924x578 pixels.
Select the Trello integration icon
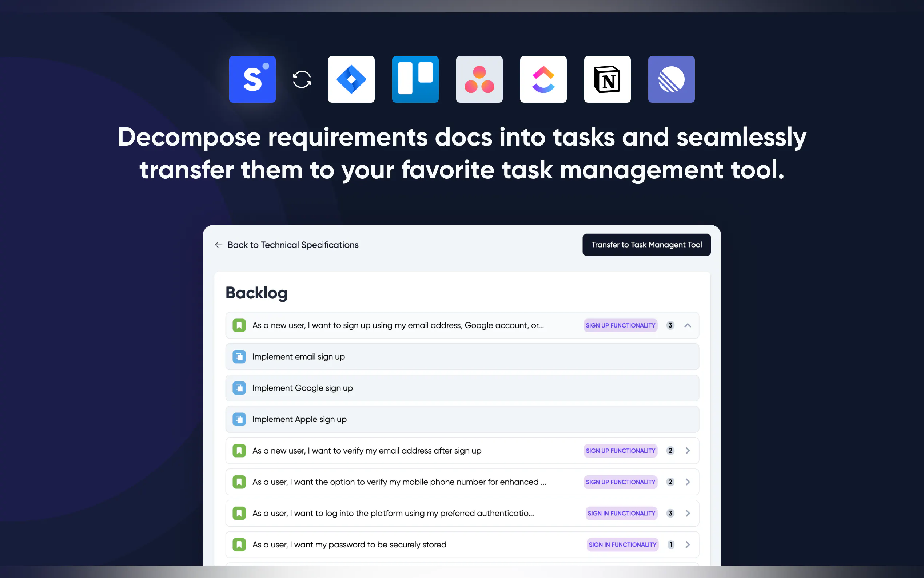415,79
